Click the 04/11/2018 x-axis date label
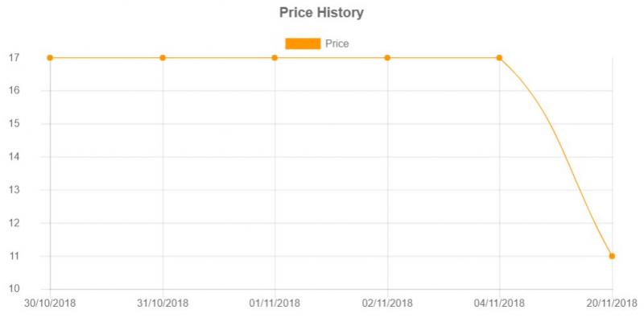Screen dimensions: 644x322 tap(499, 303)
